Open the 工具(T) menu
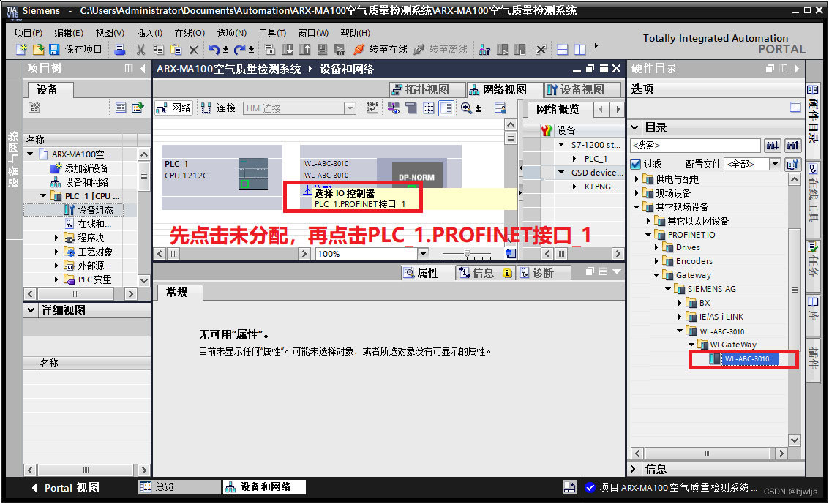 click(x=272, y=33)
